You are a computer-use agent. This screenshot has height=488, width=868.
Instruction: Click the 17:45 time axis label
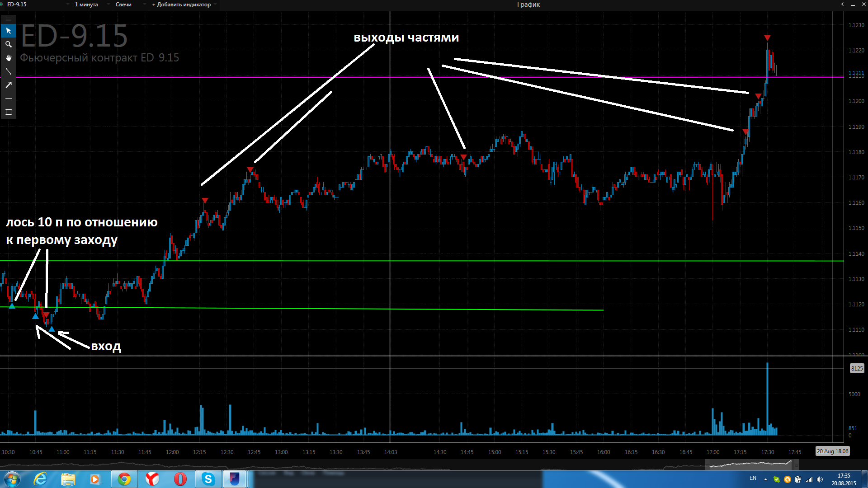pos(795,452)
